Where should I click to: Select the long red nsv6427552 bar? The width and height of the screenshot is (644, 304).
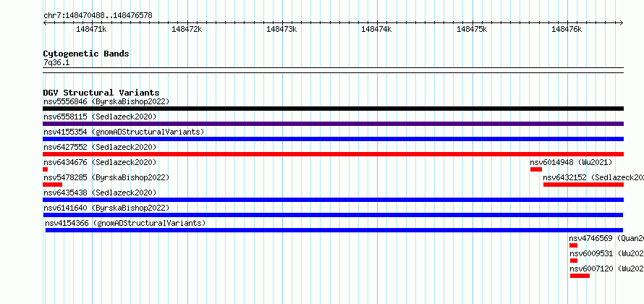[x=333, y=154]
